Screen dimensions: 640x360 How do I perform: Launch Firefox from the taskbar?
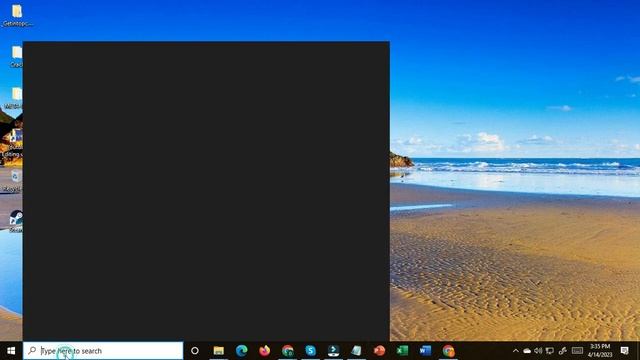264,351
